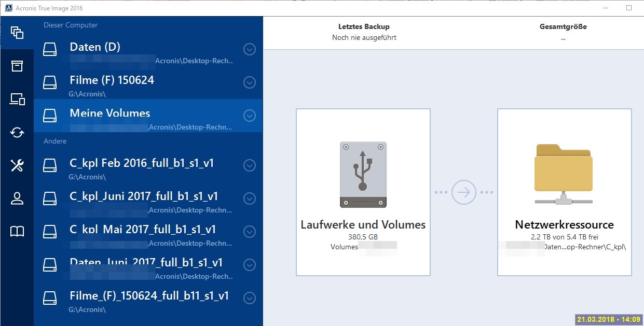Viewport: 644px width, 326px height.
Task: Click the drive icon beside C_kpl_Mai 2017
Action: click(x=50, y=232)
